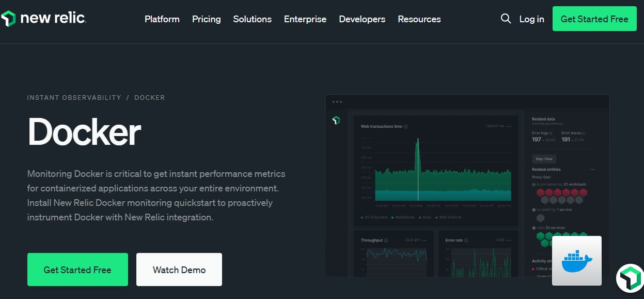This screenshot has width=644, height=299.
Task: Click the Docker breadcrumb
Action: pos(150,97)
